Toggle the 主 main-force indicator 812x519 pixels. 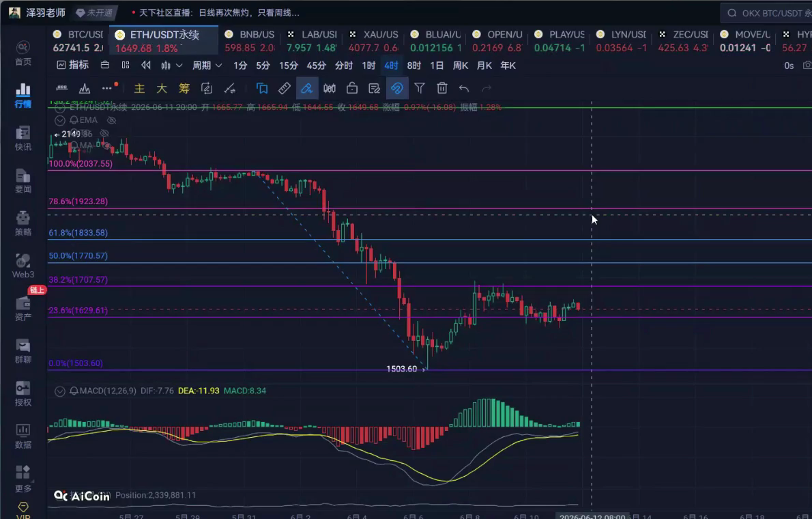click(x=139, y=88)
